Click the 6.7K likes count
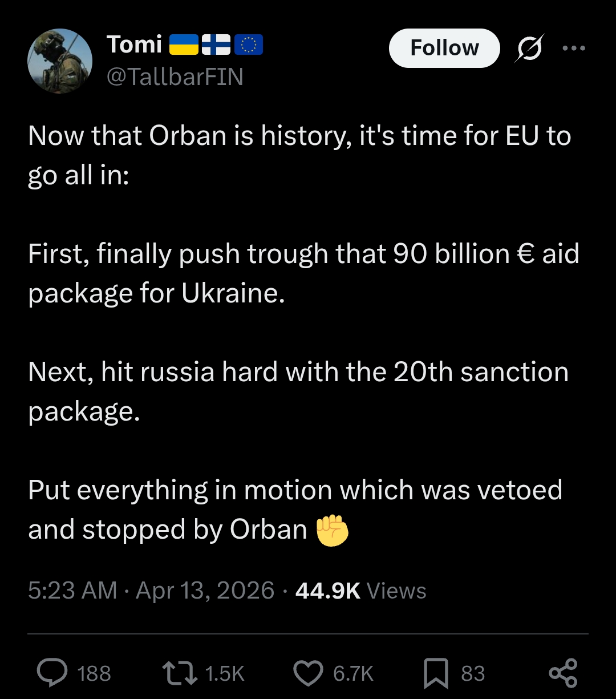The width and height of the screenshot is (616, 699). tap(353, 674)
